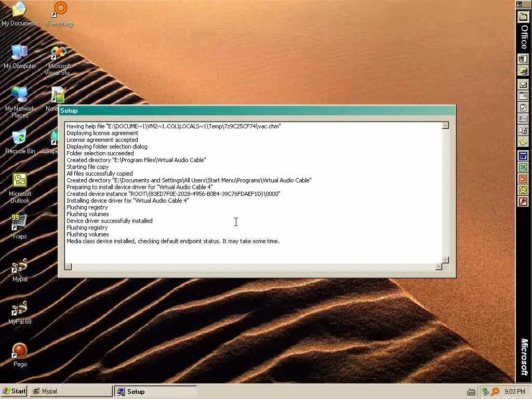Click the Setup log scroll left arrow
This screenshot has width=532, height=399.
pos(68,267)
